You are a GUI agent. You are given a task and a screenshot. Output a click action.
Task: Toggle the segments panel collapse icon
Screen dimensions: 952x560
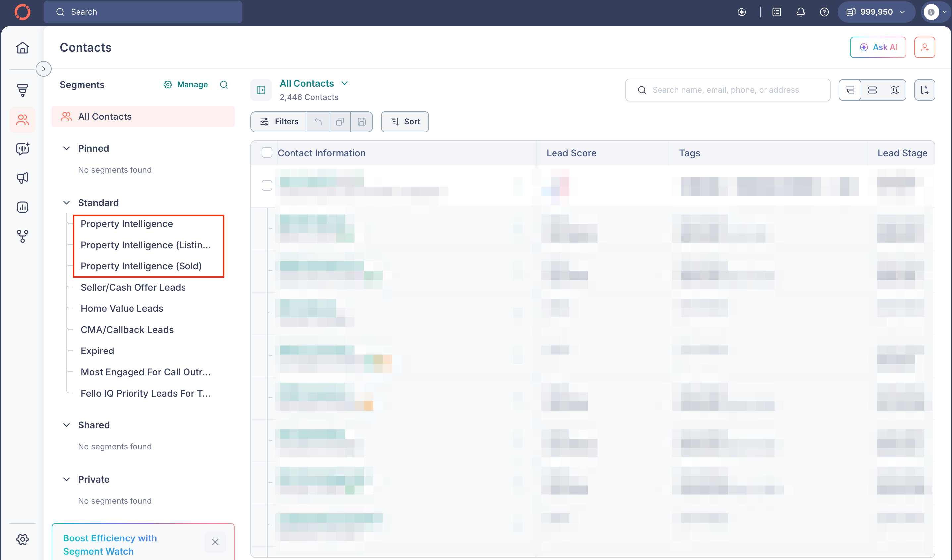tap(261, 90)
